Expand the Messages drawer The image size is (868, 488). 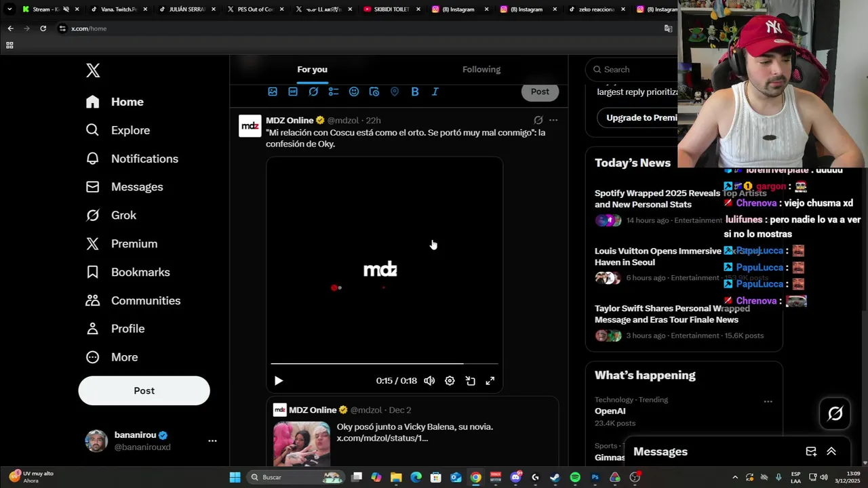tap(831, 451)
